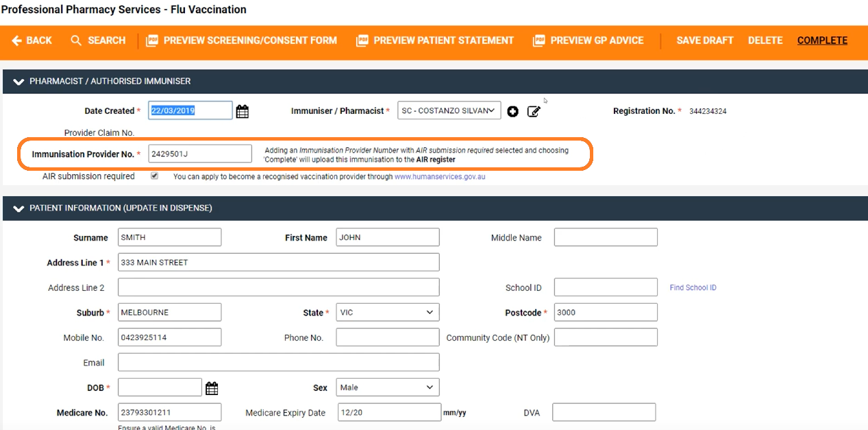Click PDF icon for GP Advice
This screenshot has width=868, height=430.
click(x=538, y=40)
